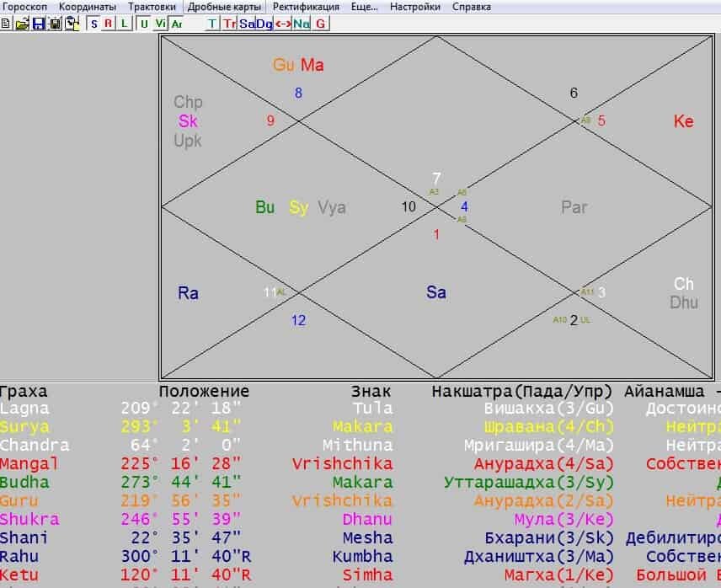This screenshot has width=721, height=588.
Task: Click the Положение column header
Action: click(x=204, y=391)
